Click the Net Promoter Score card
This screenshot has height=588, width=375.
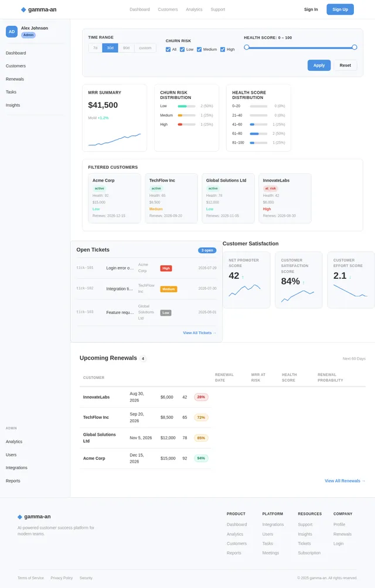click(x=246, y=280)
